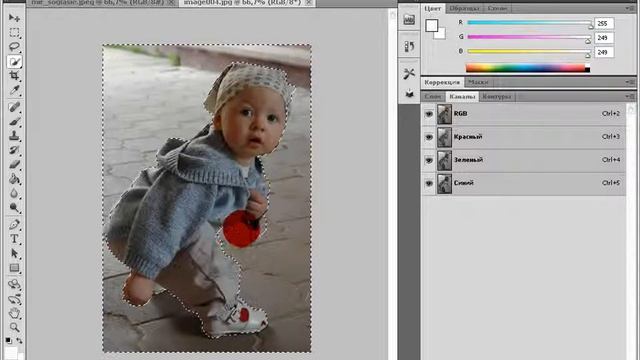Switch to the Коррекция tab

442,82
